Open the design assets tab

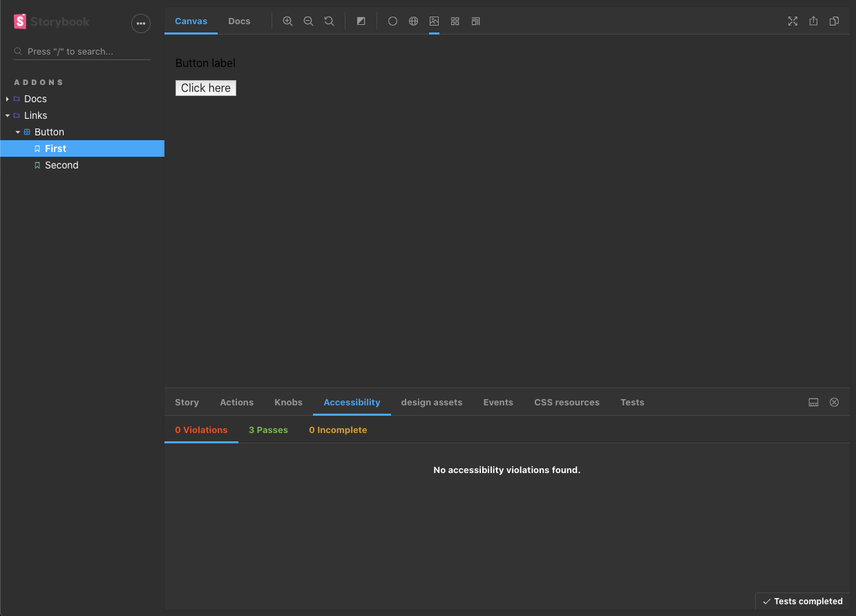click(432, 402)
